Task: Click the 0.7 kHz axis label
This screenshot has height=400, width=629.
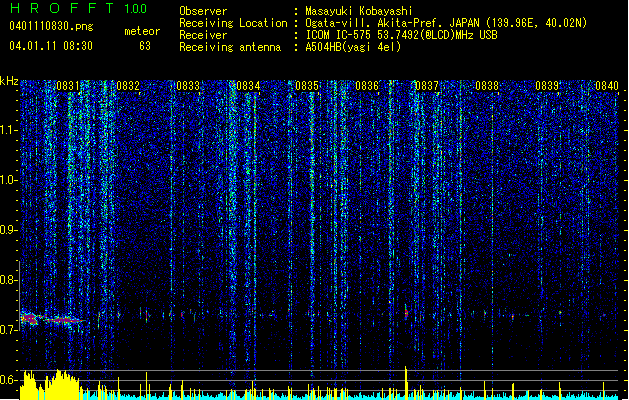Action: point(9,330)
